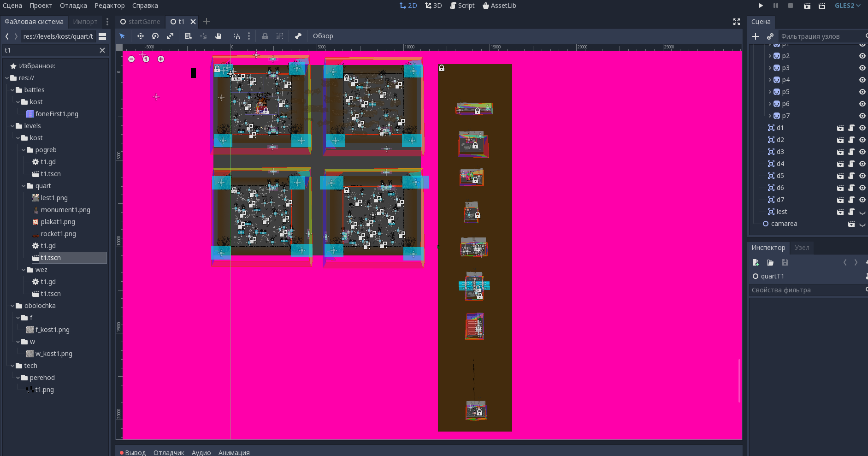The width and height of the screenshot is (868, 456).
Task: Collapse the tech folder
Action: (12, 366)
